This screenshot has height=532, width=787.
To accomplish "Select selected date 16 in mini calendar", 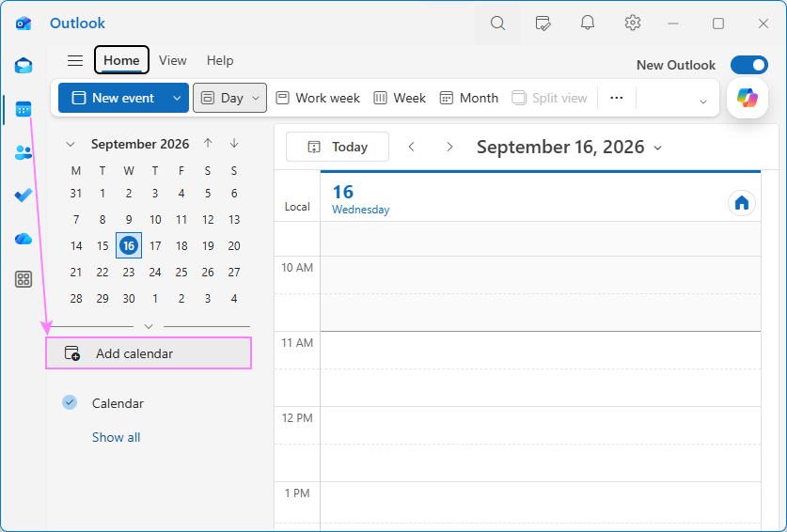I will (129, 245).
